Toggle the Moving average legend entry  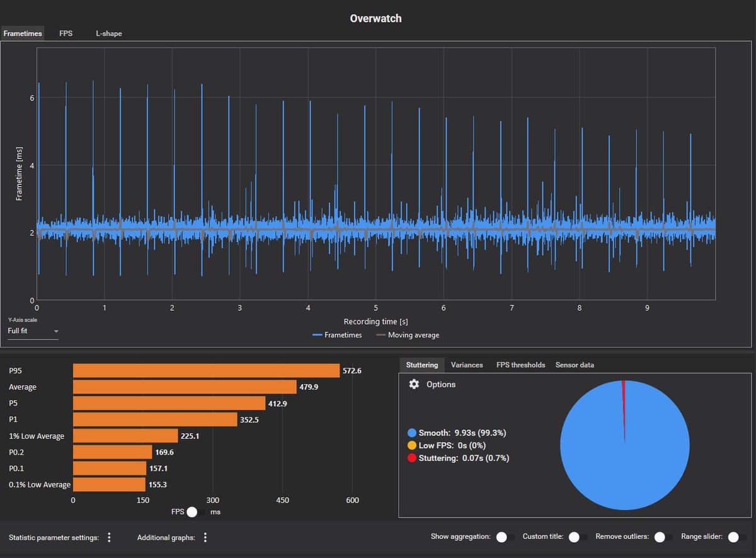pos(408,335)
